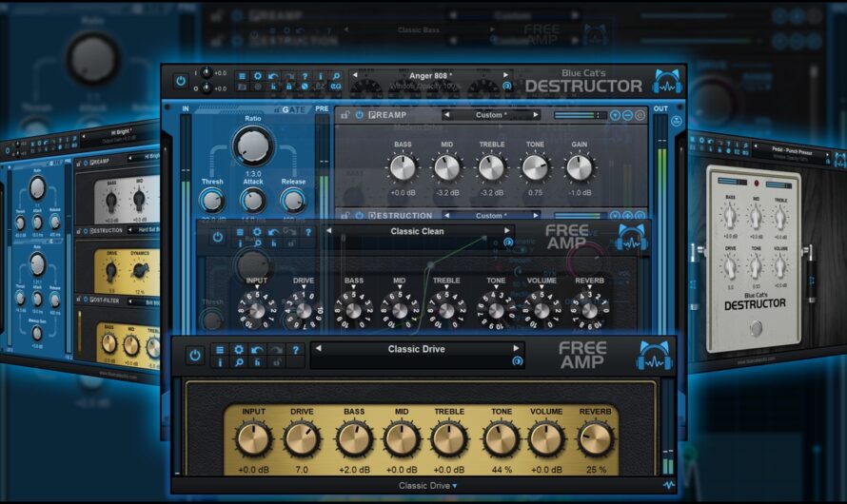Click the last round icon in PREAMP header
Image resolution: width=847 pixels, height=504 pixels.
[x=640, y=115]
